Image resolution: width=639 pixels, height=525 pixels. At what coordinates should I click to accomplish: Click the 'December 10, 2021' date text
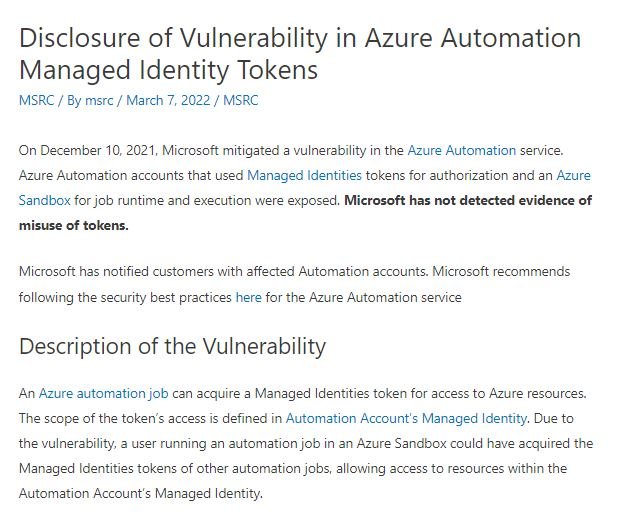[x=97, y=150]
